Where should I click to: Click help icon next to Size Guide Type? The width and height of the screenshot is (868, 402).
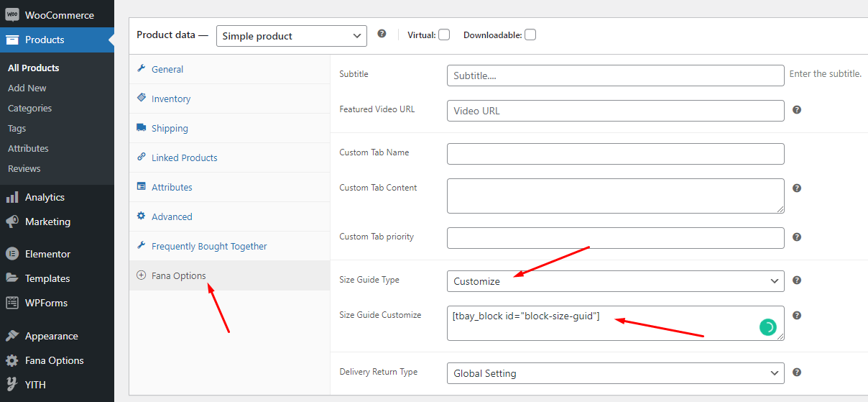point(797,280)
